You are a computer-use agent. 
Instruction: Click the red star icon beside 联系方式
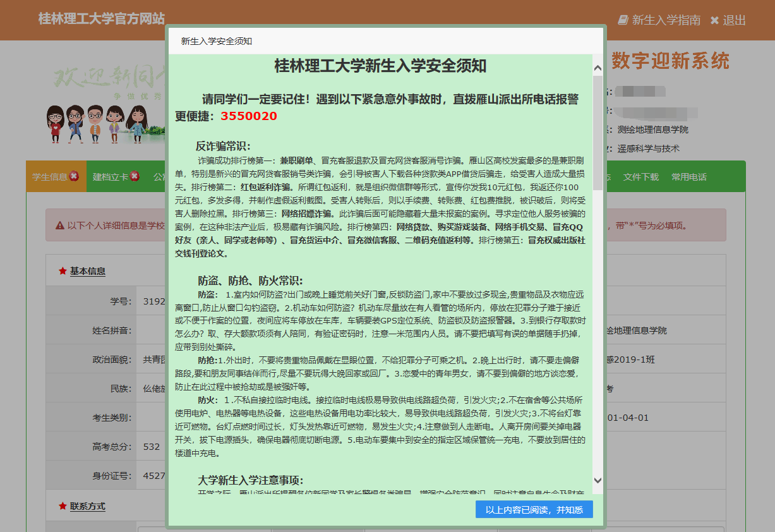click(61, 505)
